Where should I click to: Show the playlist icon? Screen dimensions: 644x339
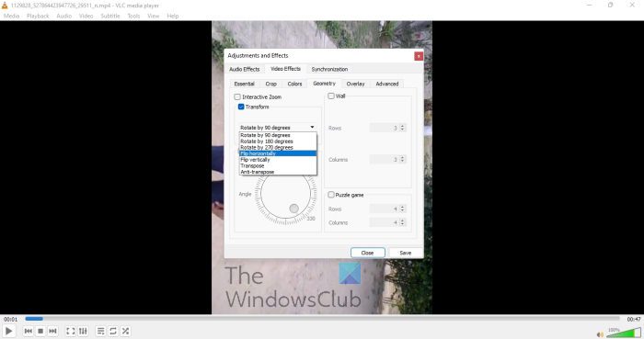[100, 331]
